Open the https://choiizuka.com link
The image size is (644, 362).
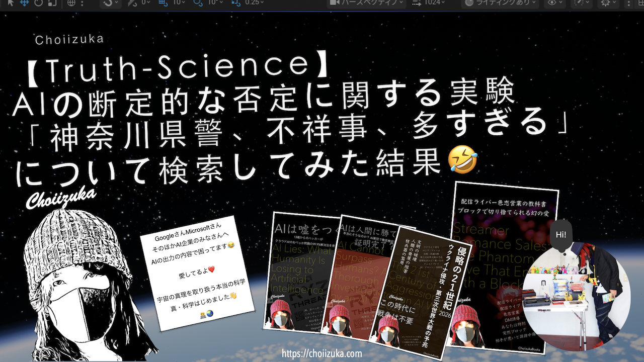point(322,353)
